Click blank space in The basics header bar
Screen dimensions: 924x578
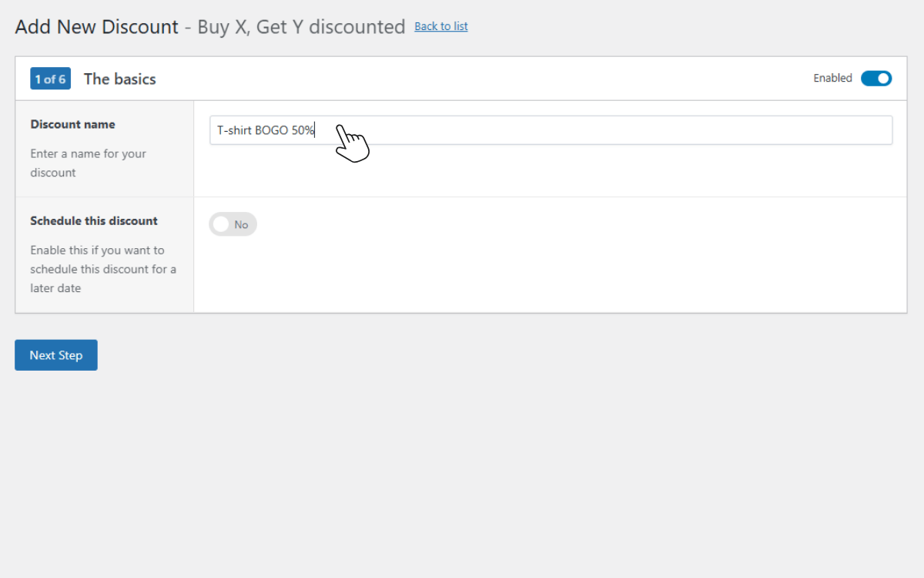[x=477, y=79]
